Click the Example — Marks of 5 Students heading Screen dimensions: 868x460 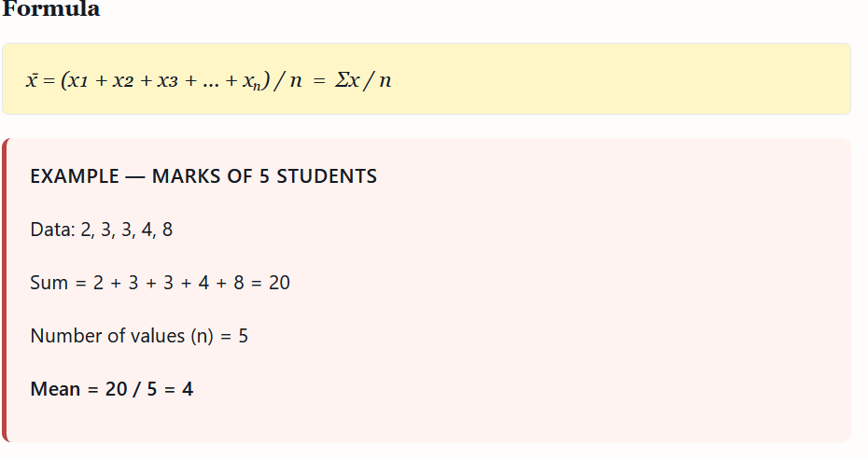tap(203, 176)
